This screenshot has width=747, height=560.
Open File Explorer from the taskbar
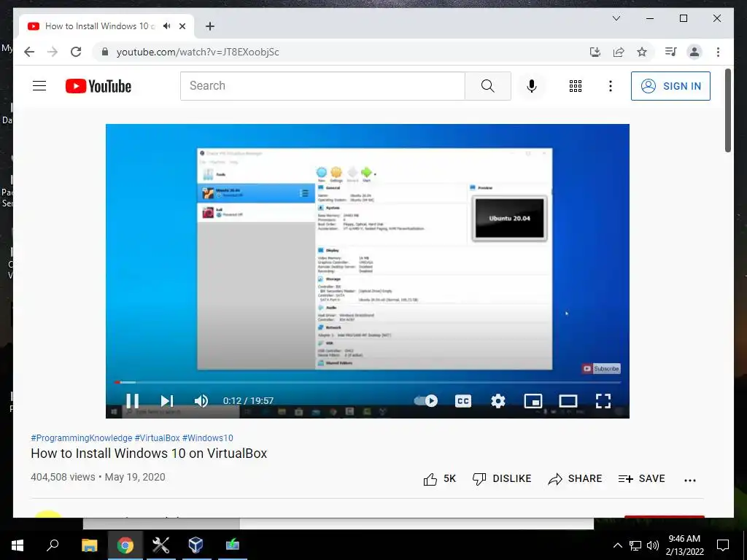[89, 545]
